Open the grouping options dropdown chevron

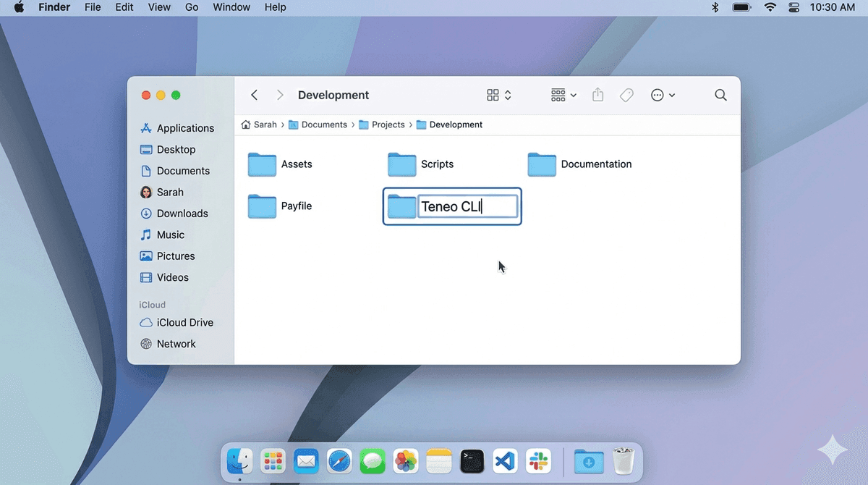point(574,95)
